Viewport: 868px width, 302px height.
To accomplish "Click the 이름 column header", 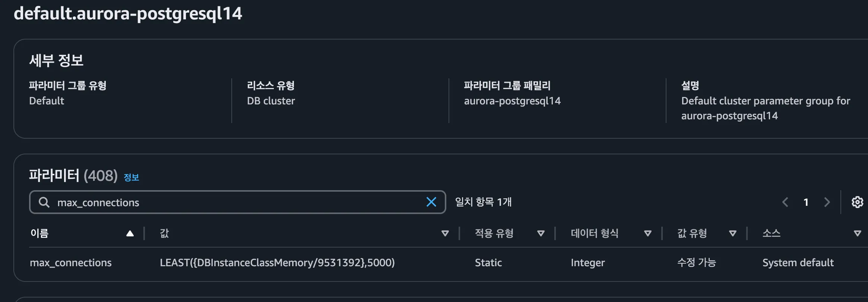I will [x=39, y=233].
